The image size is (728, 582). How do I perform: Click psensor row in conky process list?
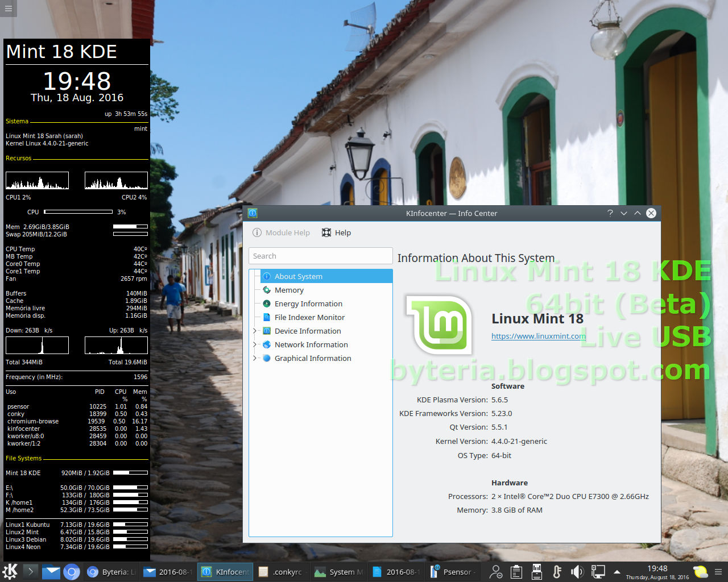77,406
